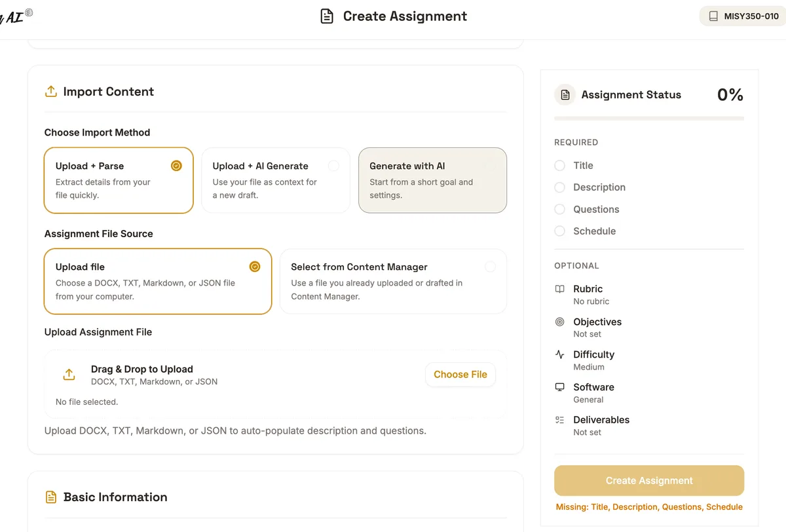Image resolution: width=786 pixels, height=532 pixels.
Task: Select the Upload file source option
Action: tap(158, 281)
